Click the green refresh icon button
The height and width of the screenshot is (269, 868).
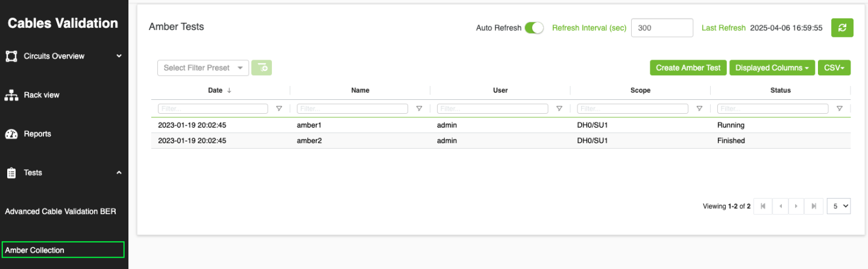point(842,28)
